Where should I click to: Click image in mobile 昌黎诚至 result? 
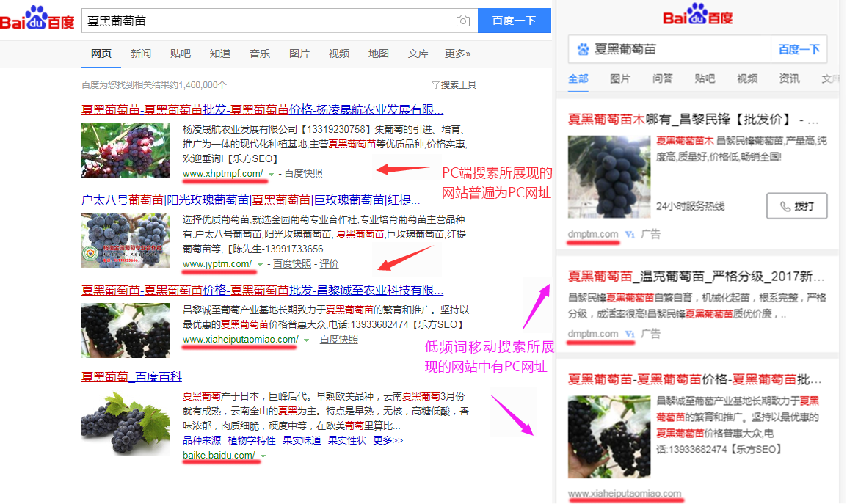coord(609,437)
